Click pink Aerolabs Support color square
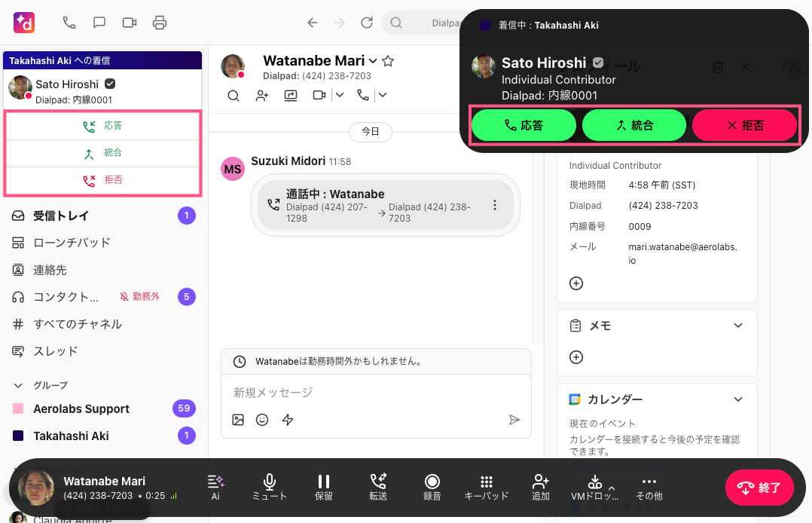812x523 pixels. coord(18,408)
